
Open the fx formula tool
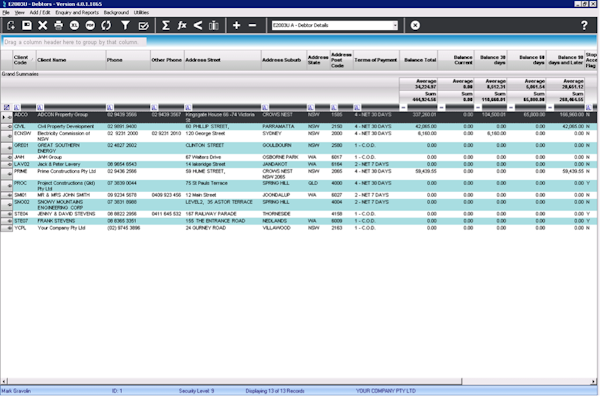coord(182,25)
